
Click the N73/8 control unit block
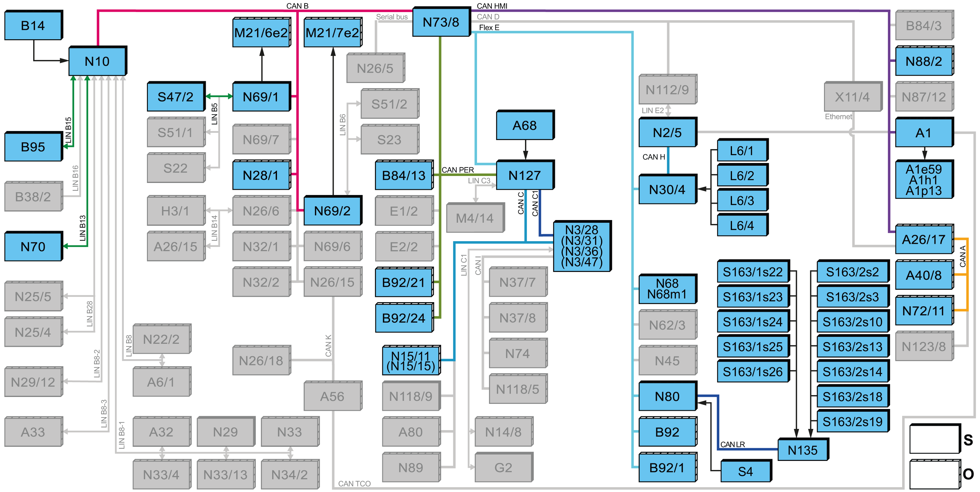(x=441, y=22)
